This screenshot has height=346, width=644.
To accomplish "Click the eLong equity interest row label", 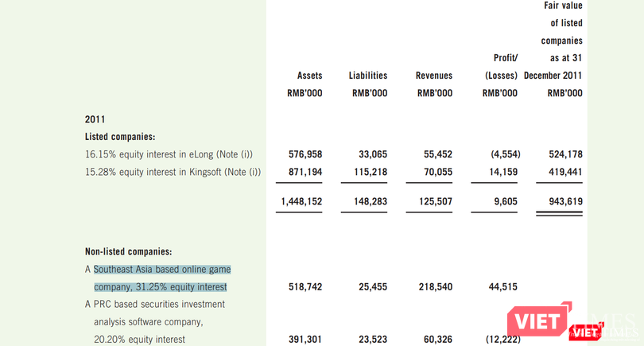I will click(x=173, y=154).
